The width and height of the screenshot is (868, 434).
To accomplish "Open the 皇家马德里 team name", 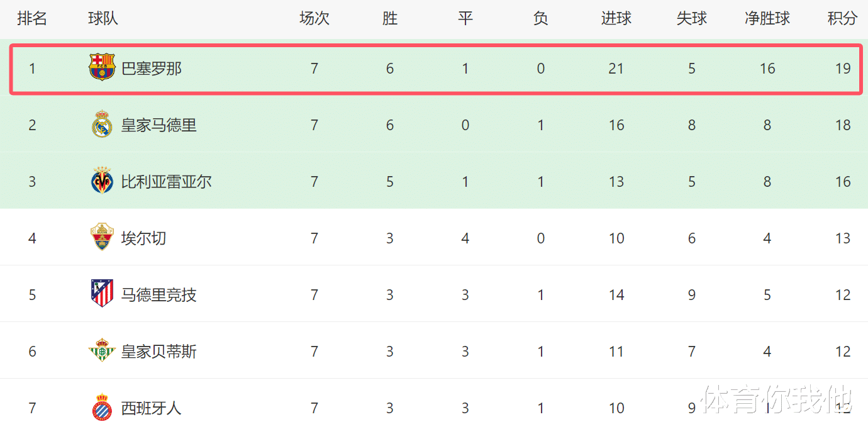I will click(159, 125).
